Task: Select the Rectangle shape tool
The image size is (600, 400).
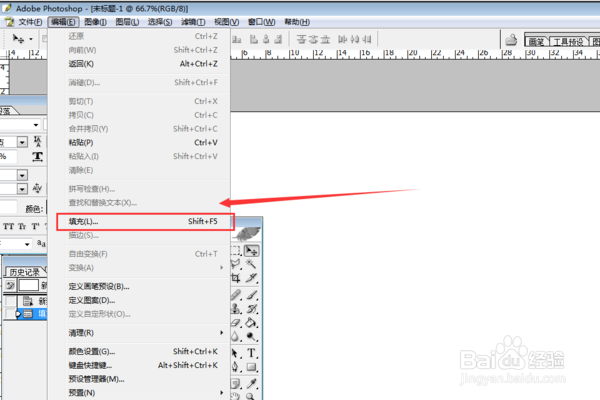Action: [251, 367]
